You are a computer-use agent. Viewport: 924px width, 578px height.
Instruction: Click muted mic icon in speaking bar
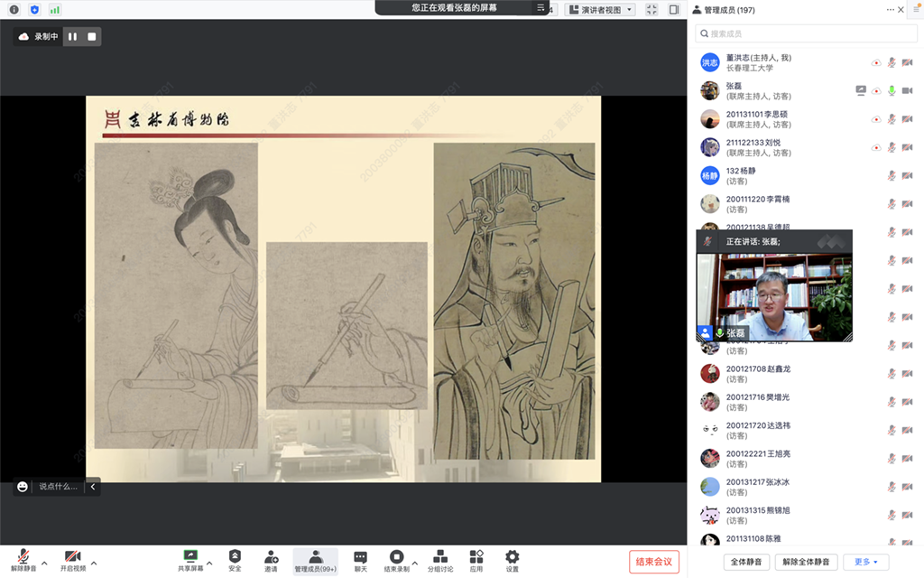point(707,241)
